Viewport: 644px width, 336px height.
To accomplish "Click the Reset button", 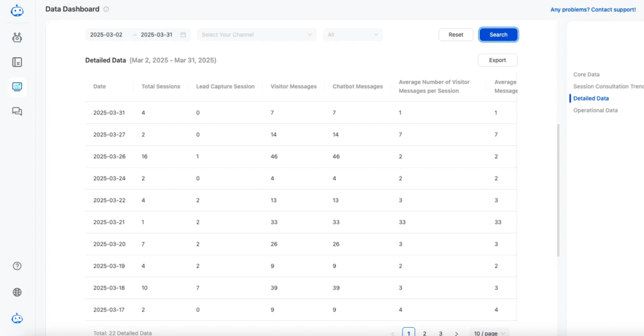I will [456, 35].
